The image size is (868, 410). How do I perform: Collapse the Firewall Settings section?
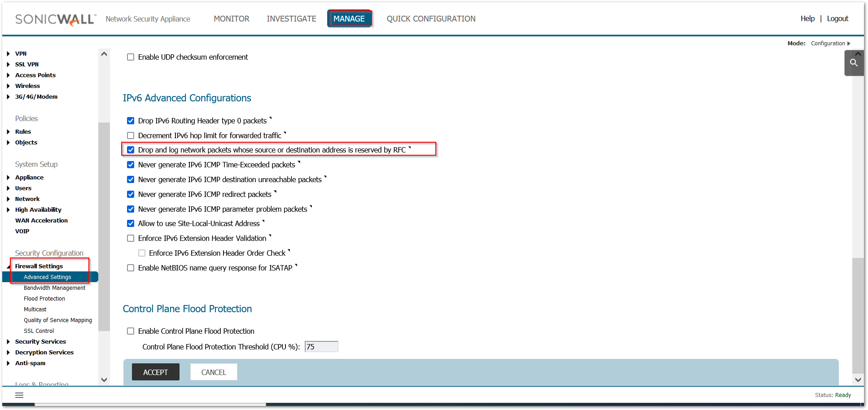pyautogui.click(x=9, y=266)
